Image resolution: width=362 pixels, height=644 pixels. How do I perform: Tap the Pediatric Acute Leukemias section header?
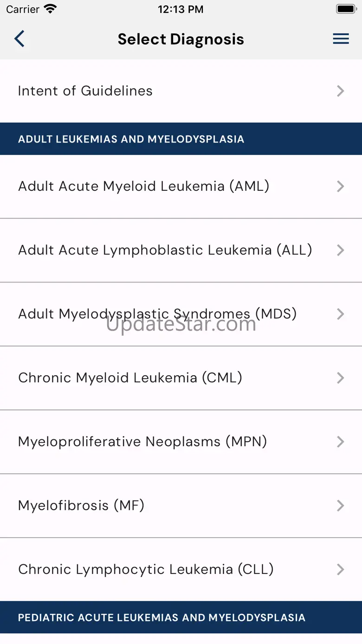(x=162, y=618)
